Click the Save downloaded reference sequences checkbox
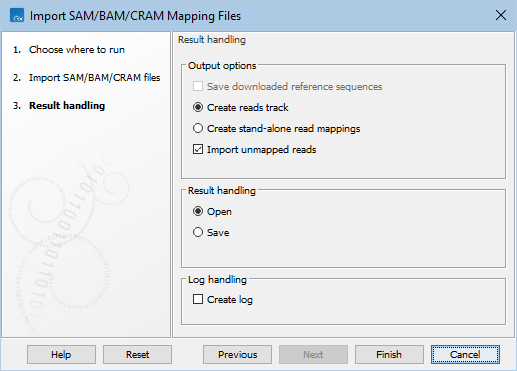517x371 pixels. [198, 86]
